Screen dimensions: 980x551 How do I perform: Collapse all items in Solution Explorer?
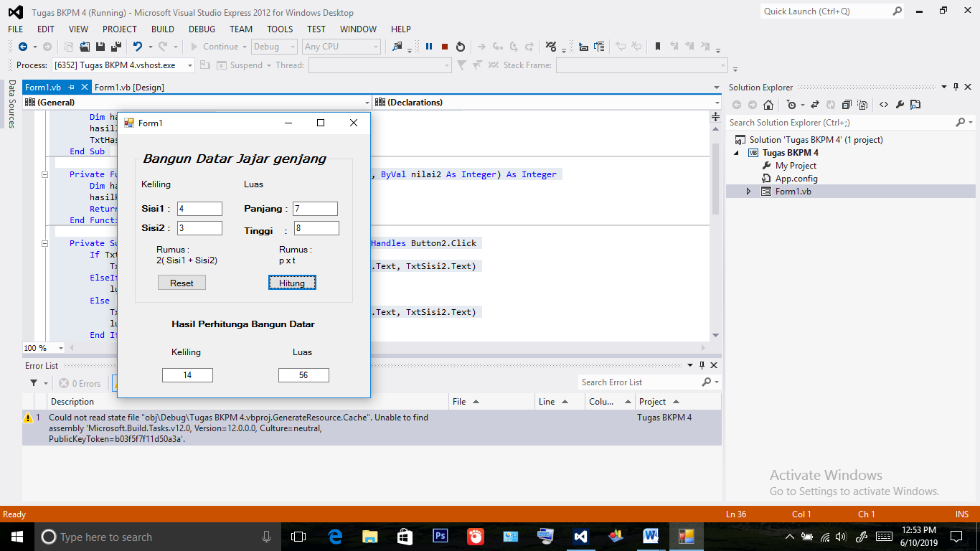pos(847,105)
